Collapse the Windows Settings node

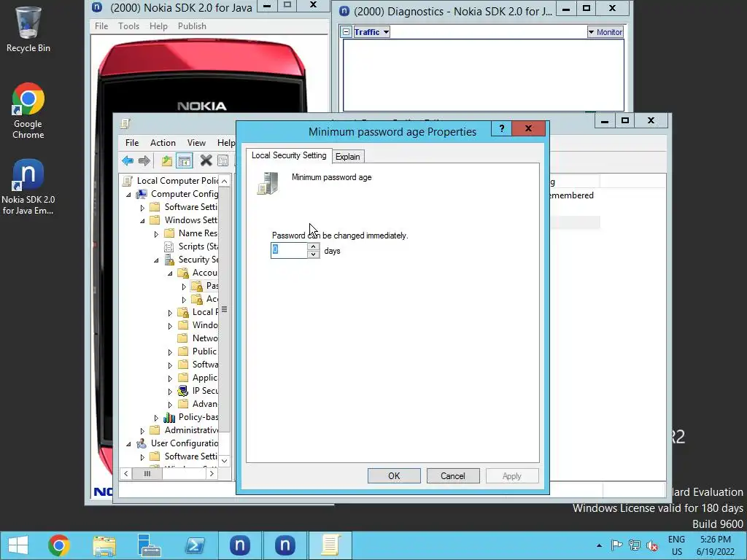pos(142,220)
